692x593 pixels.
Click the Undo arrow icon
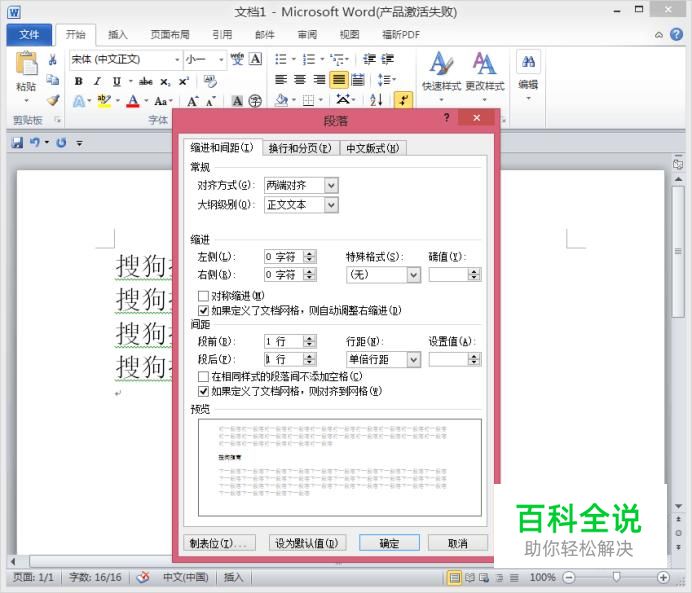point(34,143)
